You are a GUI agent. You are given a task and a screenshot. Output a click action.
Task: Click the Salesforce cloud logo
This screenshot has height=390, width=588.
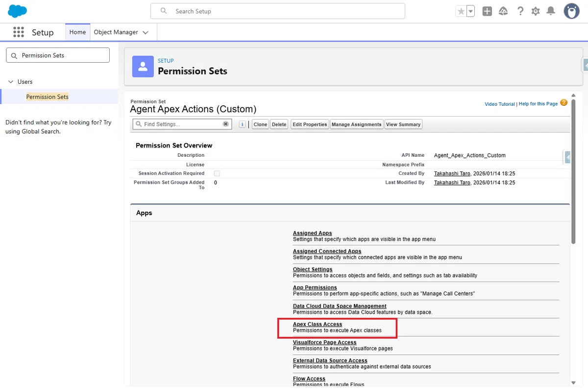point(18,11)
